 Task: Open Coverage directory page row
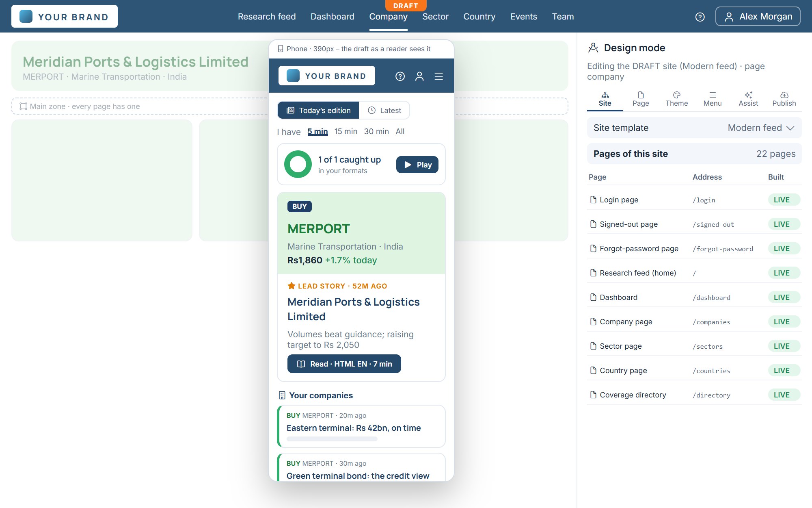click(695, 395)
